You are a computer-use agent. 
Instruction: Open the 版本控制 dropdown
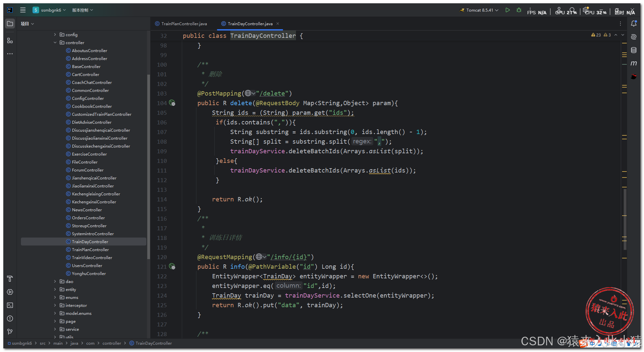[x=82, y=10]
